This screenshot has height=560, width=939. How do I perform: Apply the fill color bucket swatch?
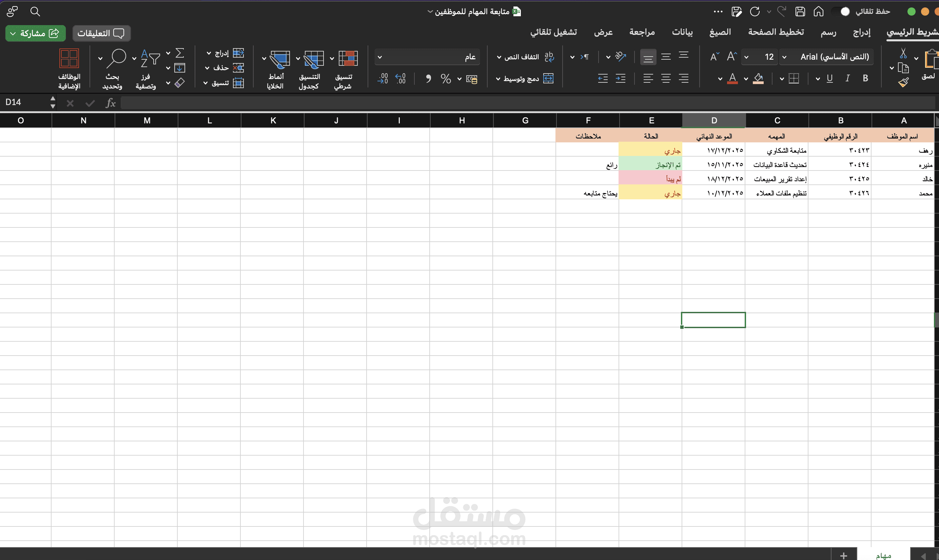(x=758, y=79)
